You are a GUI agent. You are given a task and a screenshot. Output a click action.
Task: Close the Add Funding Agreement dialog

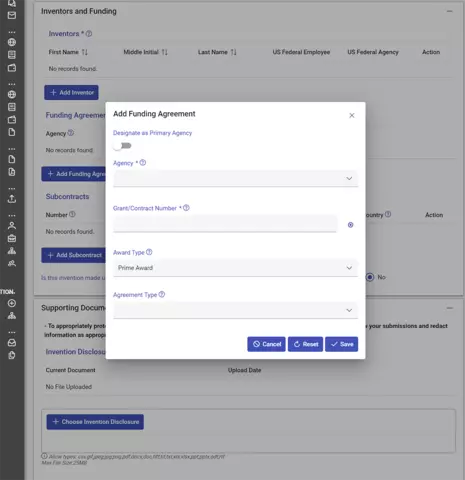[x=352, y=115]
